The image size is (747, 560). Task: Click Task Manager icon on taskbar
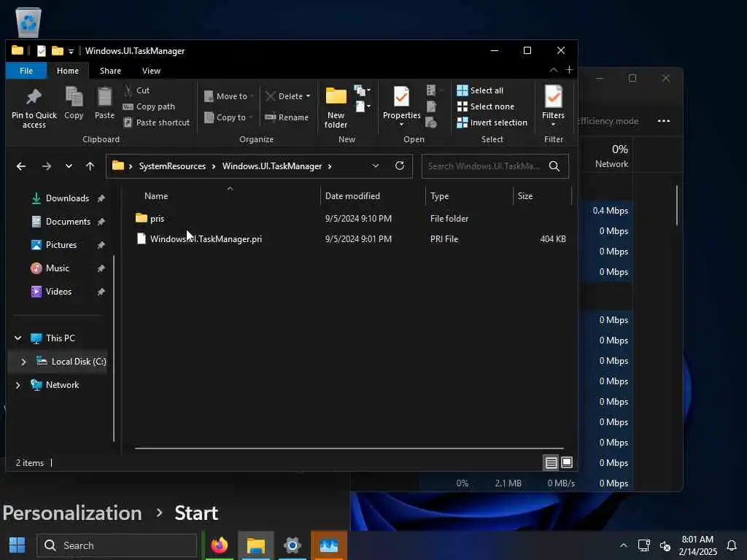329,545
